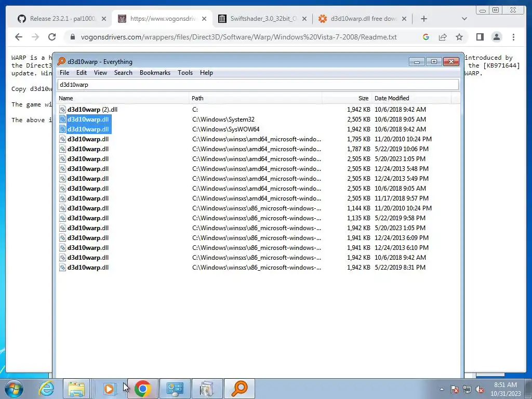Image resolution: width=532 pixels, height=399 pixels.
Task: Click file icon of 12/24/2013 5:49 PM row
Action: click(62, 179)
